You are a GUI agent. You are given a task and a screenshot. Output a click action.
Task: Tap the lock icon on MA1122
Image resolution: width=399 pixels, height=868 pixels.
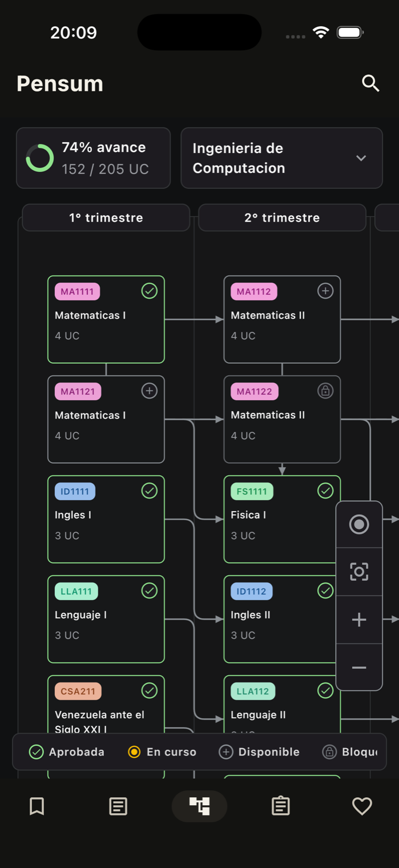pos(325,391)
